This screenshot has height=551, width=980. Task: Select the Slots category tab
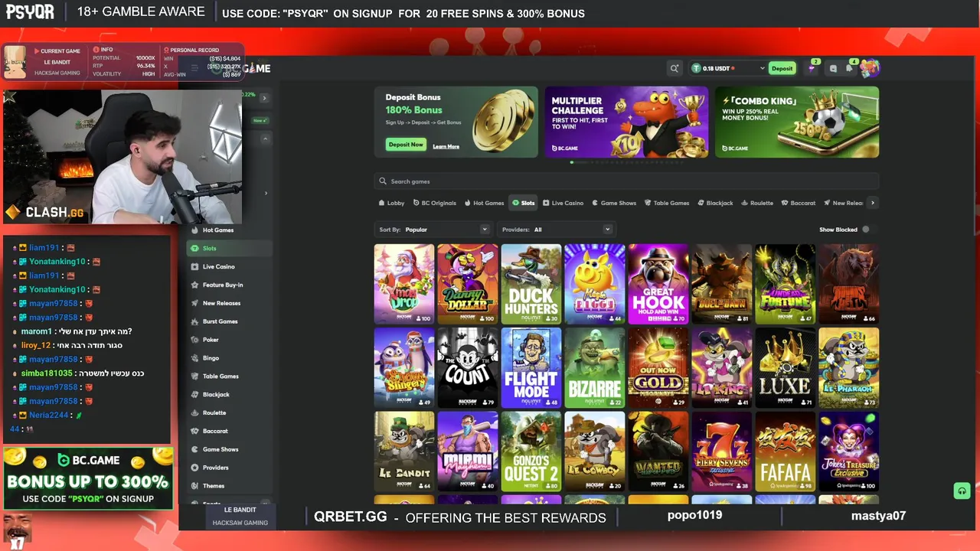point(524,203)
